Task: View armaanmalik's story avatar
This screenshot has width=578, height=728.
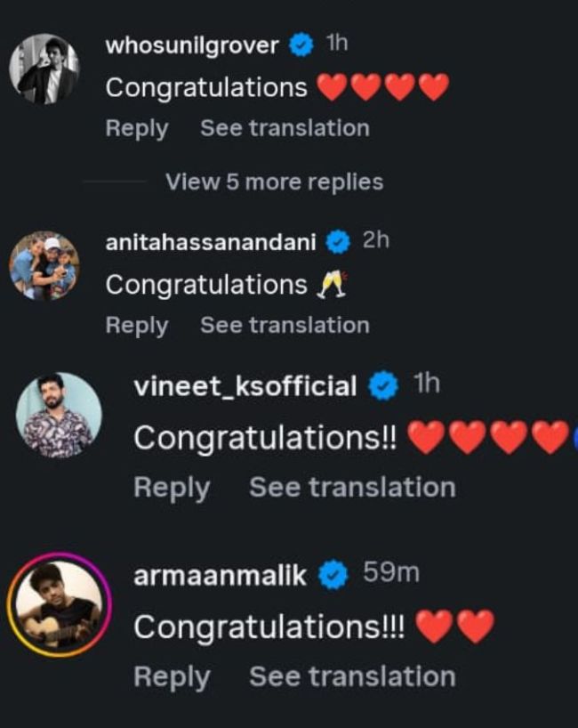Action: 59,603
